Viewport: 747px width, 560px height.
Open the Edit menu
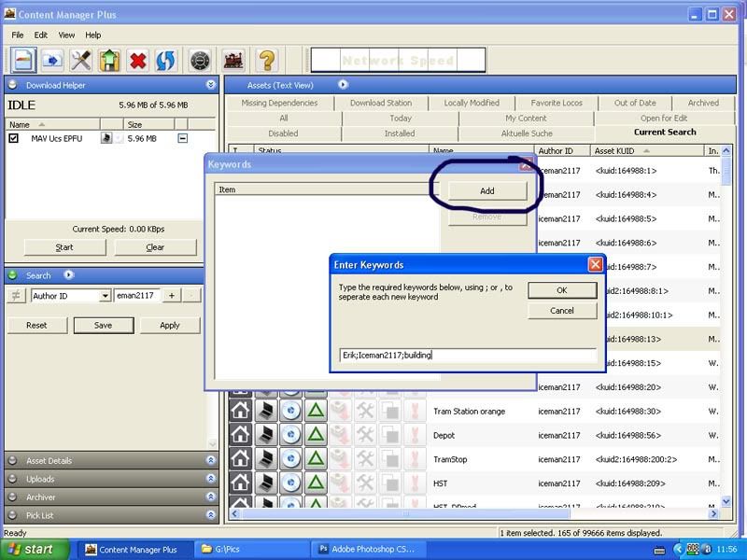(x=40, y=35)
